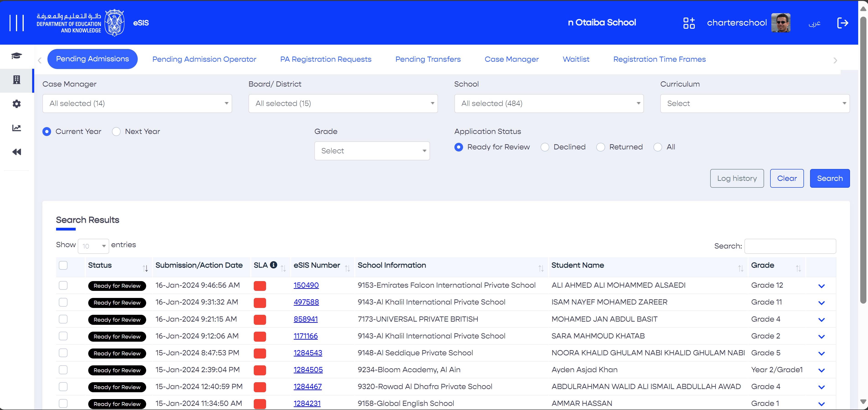Screen dimensions: 868x410
Task: Focus the results Search input field
Action: pos(790,246)
